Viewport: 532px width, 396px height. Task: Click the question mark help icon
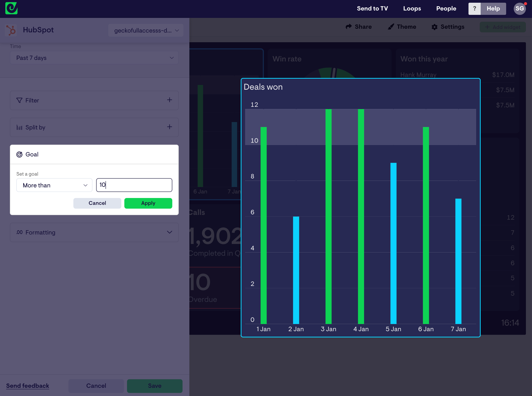click(474, 9)
